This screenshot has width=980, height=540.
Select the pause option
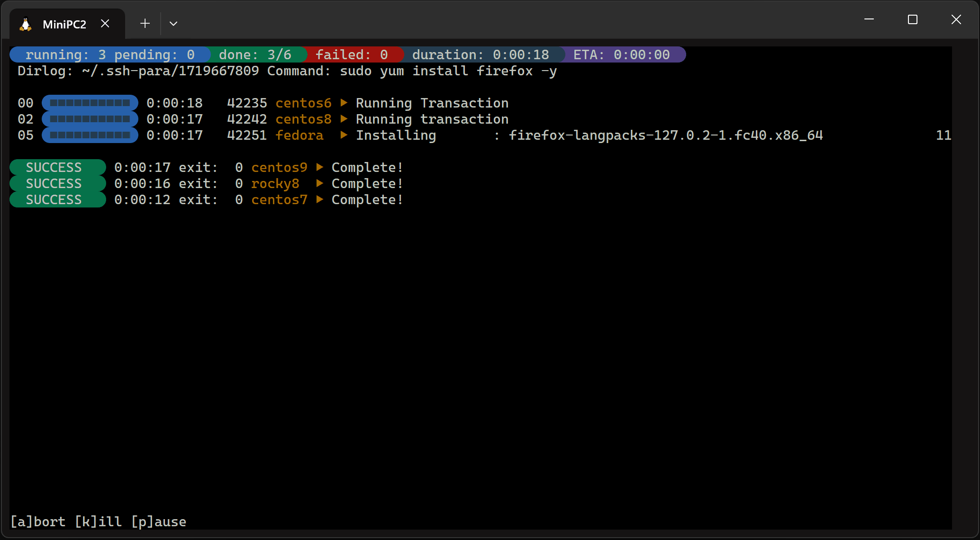(x=158, y=522)
